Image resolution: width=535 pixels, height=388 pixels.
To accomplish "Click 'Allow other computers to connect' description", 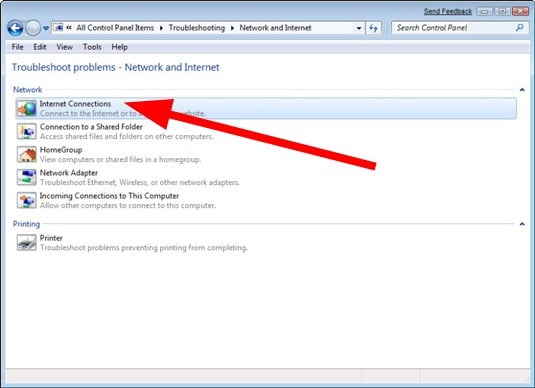I will pos(128,205).
